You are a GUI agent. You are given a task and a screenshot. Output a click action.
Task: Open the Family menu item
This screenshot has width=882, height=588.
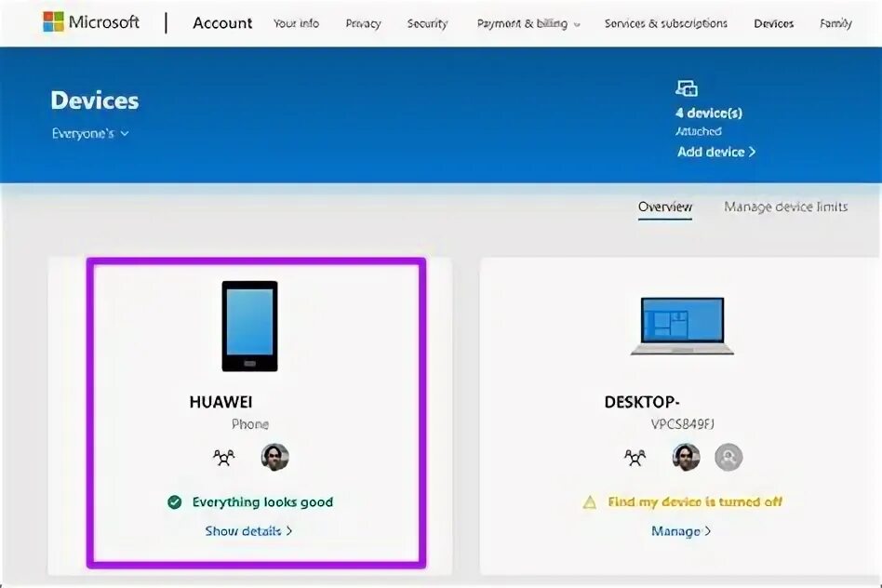(x=835, y=23)
